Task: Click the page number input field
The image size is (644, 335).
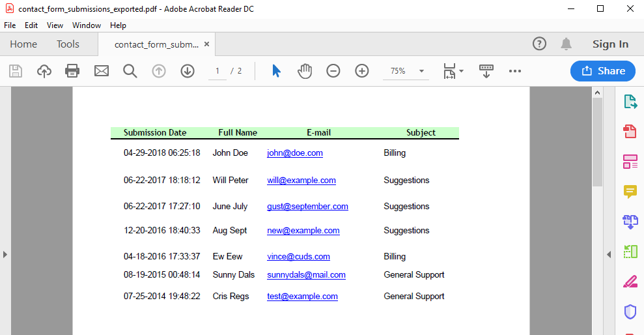Action: [x=217, y=71]
